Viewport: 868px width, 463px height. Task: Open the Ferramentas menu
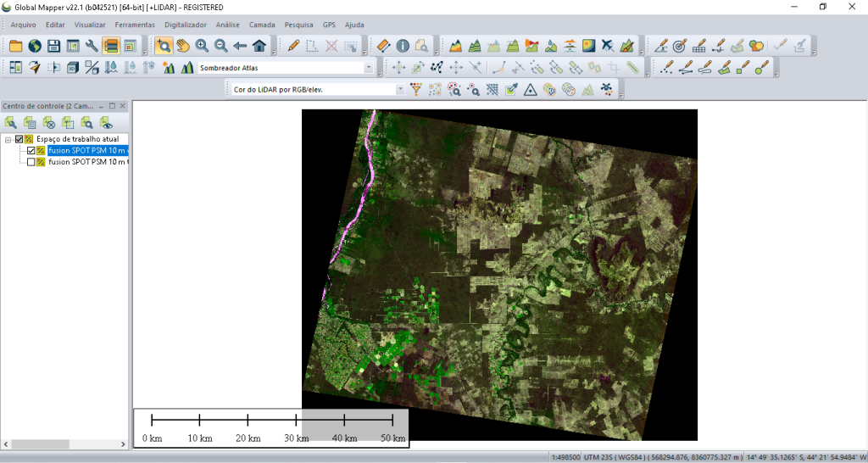[135, 25]
